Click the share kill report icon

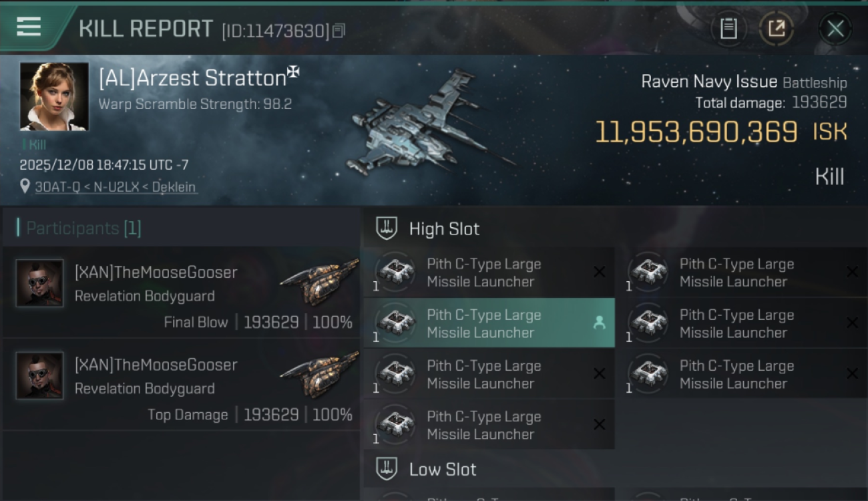pos(777,29)
